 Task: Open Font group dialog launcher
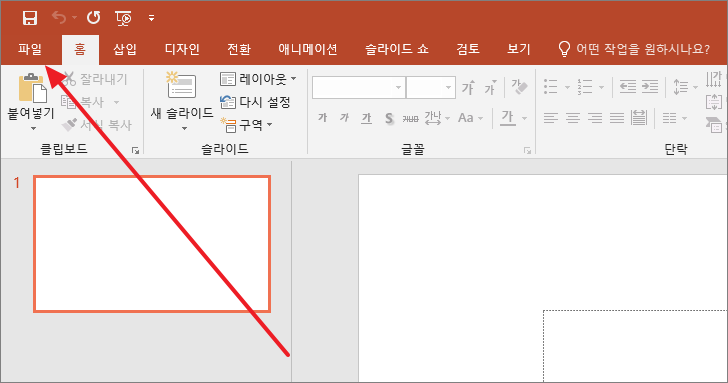coord(527,150)
